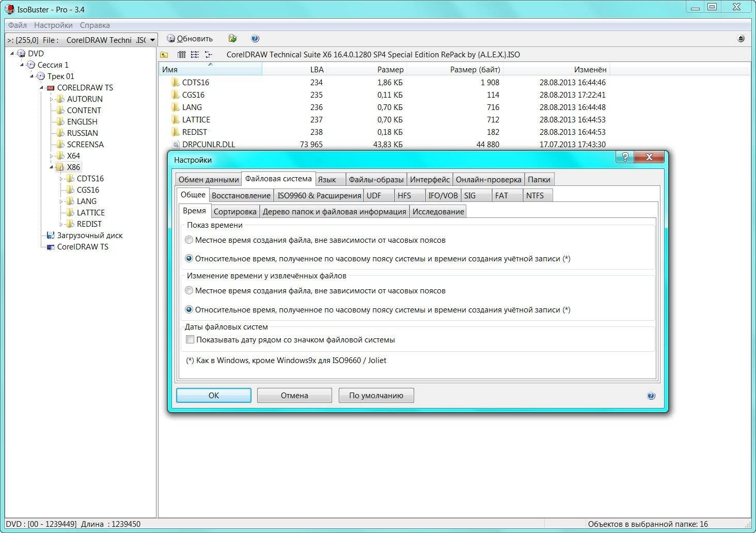756x533 pixels.
Task: Enable showing date next to file system icon
Action: [x=190, y=340]
